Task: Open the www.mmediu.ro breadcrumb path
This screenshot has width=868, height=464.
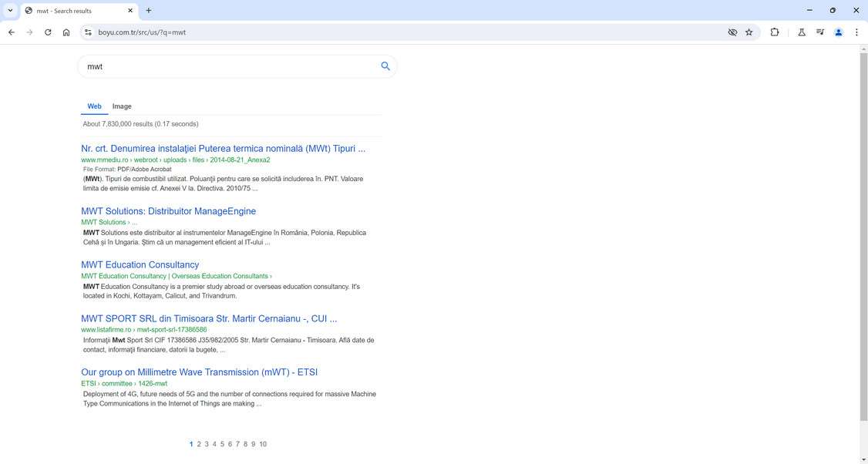Action: pos(104,160)
